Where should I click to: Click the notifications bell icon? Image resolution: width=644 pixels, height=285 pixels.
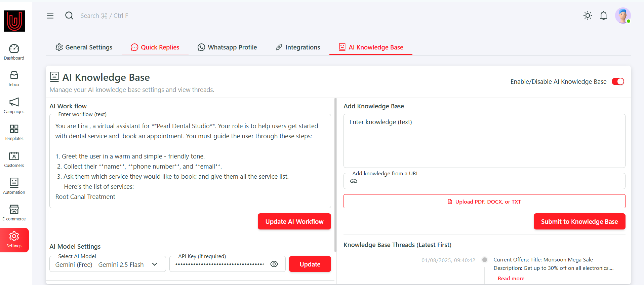point(603,16)
